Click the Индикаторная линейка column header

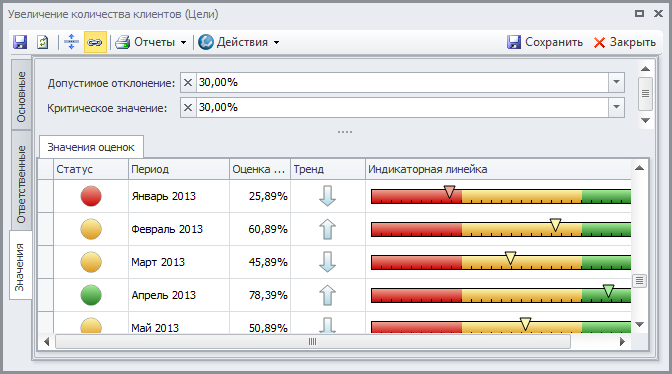point(498,169)
